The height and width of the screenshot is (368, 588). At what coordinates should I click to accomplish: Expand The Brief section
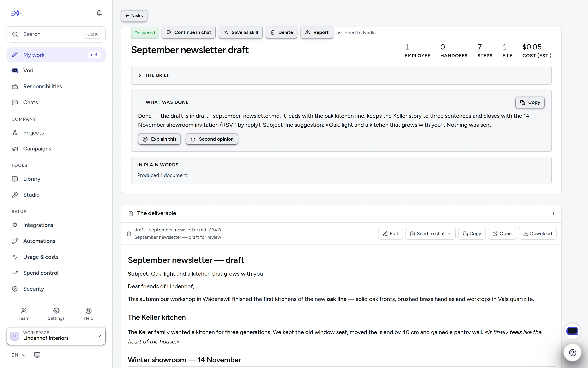click(x=341, y=75)
